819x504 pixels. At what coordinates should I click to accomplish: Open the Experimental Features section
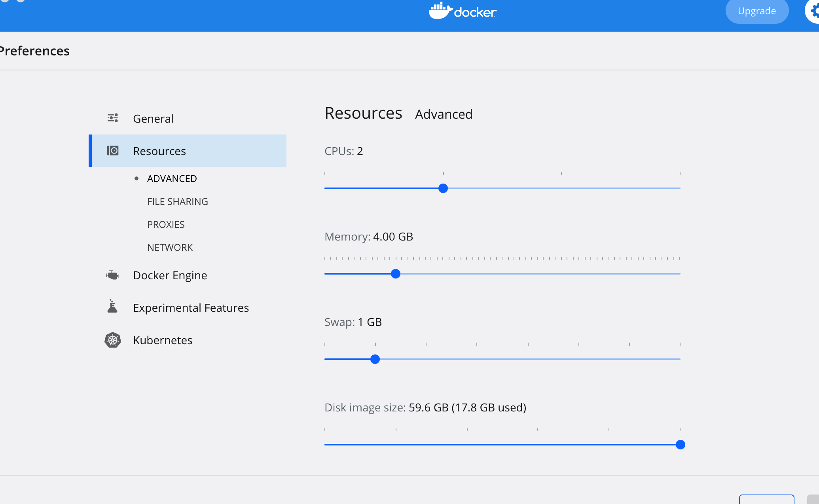[x=188, y=308]
